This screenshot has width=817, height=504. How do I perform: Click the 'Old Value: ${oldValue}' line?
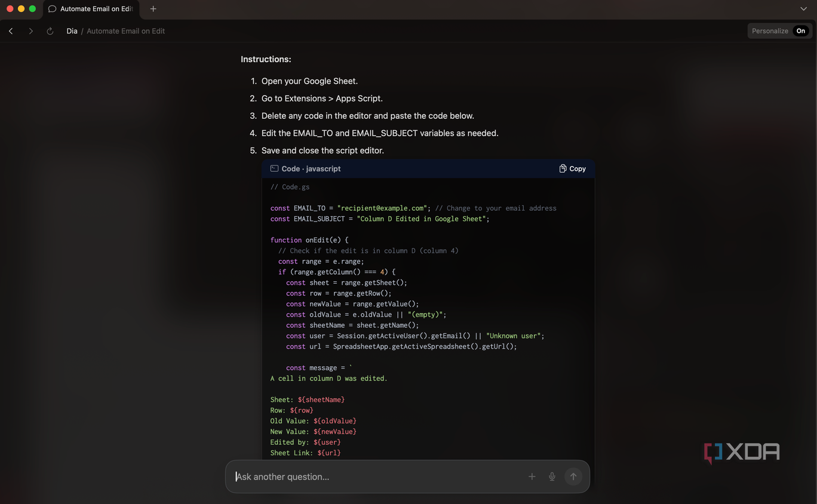pyautogui.click(x=313, y=421)
